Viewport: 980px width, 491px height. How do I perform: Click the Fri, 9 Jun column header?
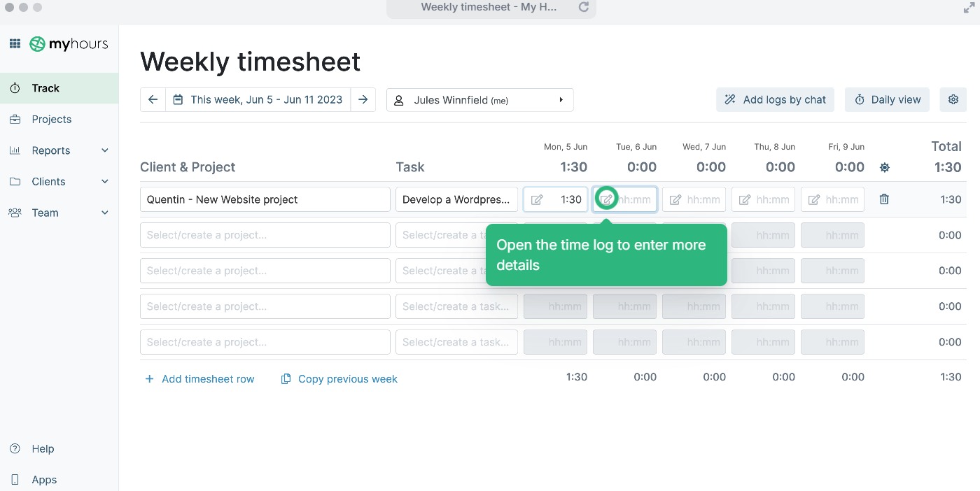pos(846,147)
